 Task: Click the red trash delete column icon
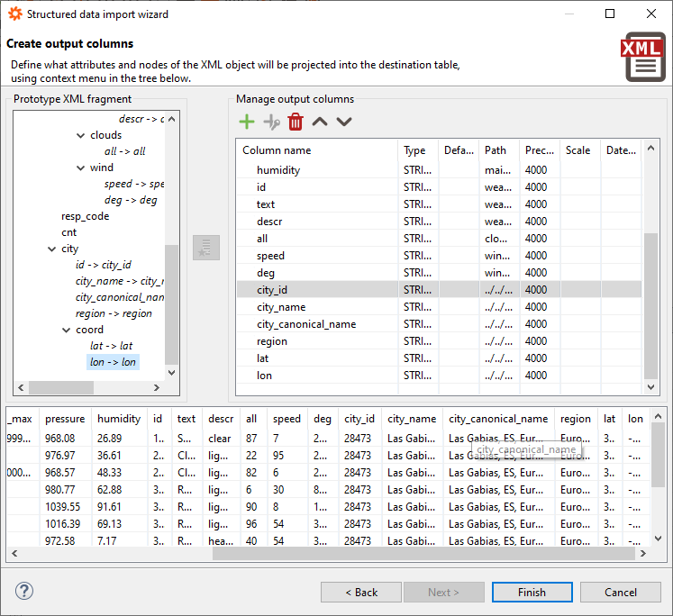[x=296, y=122]
